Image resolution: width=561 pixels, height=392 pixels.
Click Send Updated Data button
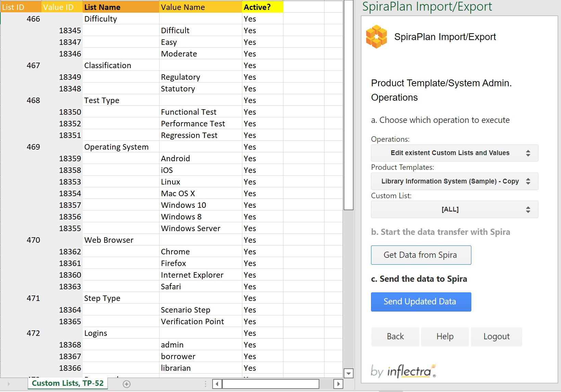[x=421, y=302]
